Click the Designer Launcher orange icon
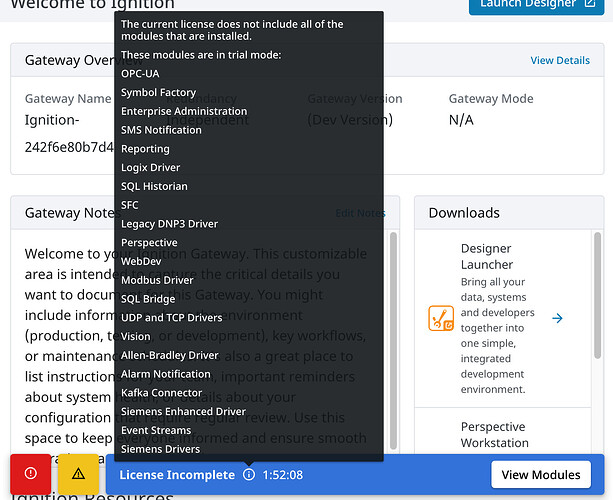Image resolution: width=613 pixels, height=500 pixels. [x=441, y=318]
